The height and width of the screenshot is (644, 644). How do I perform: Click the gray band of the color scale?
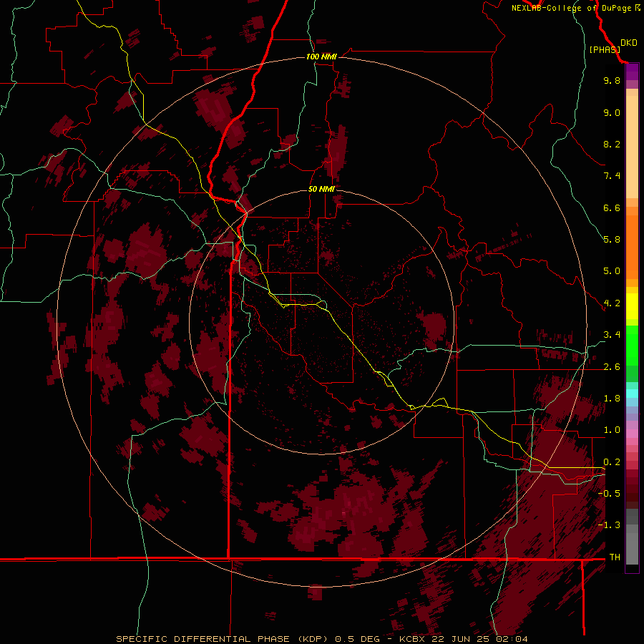point(632,537)
